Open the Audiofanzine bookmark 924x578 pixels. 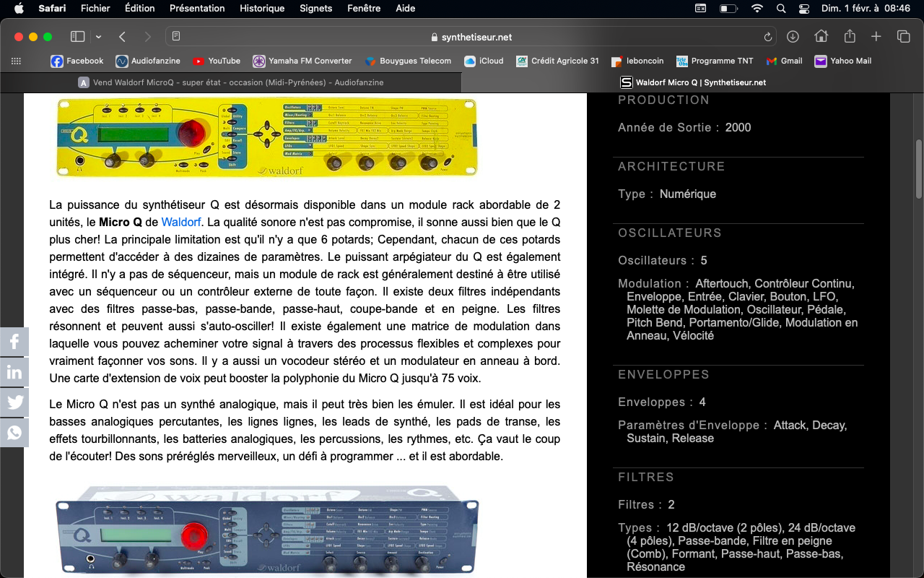[148, 61]
